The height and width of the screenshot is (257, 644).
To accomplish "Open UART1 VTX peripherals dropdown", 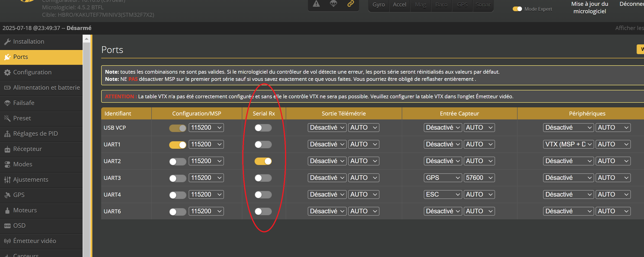I will tap(568, 144).
